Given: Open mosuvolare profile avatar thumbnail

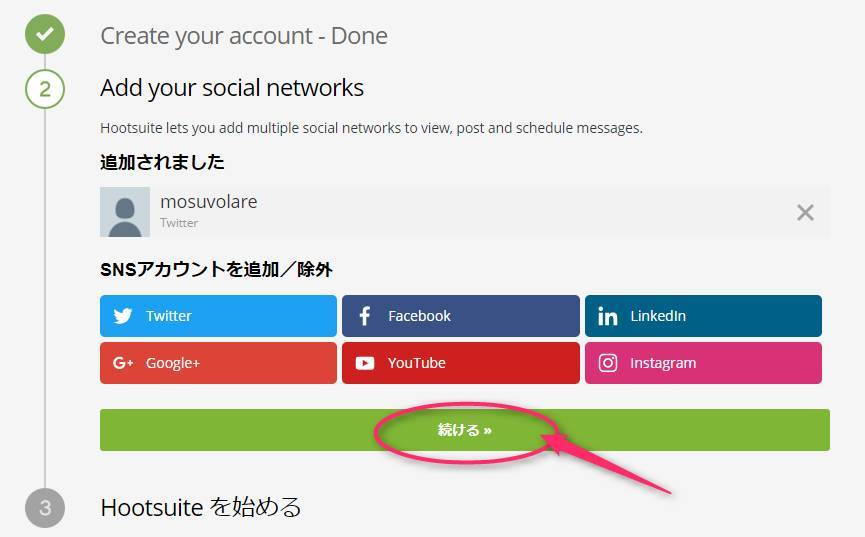Looking at the screenshot, I should tap(125, 212).
